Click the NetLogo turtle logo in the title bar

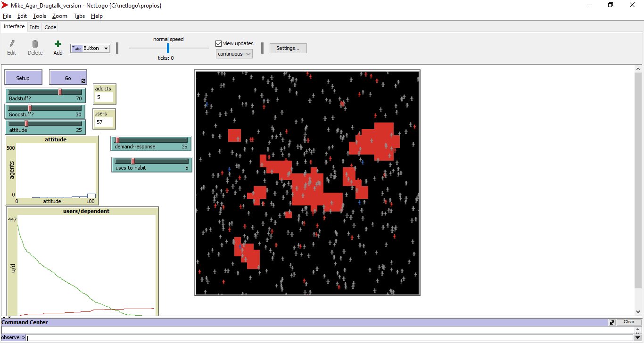pos(5,5)
